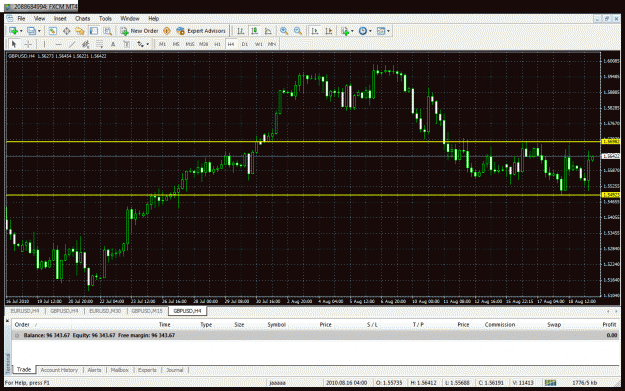Switch to the M1 timeframe
This screenshot has width=625, height=391.
pyautogui.click(x=162, y=44)
